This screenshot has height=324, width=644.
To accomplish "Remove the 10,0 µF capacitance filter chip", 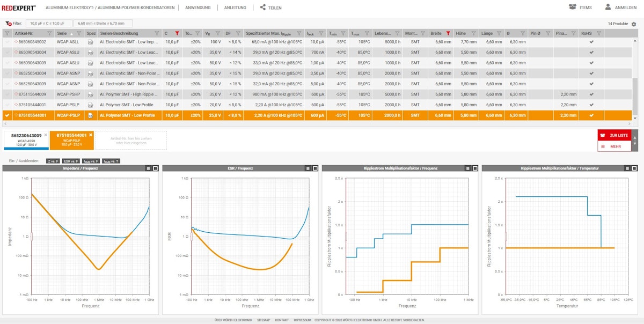I will point(49,24).
